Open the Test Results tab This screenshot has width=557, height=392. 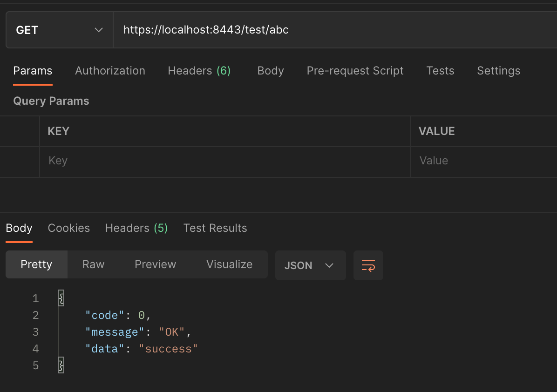coord(215,228)
